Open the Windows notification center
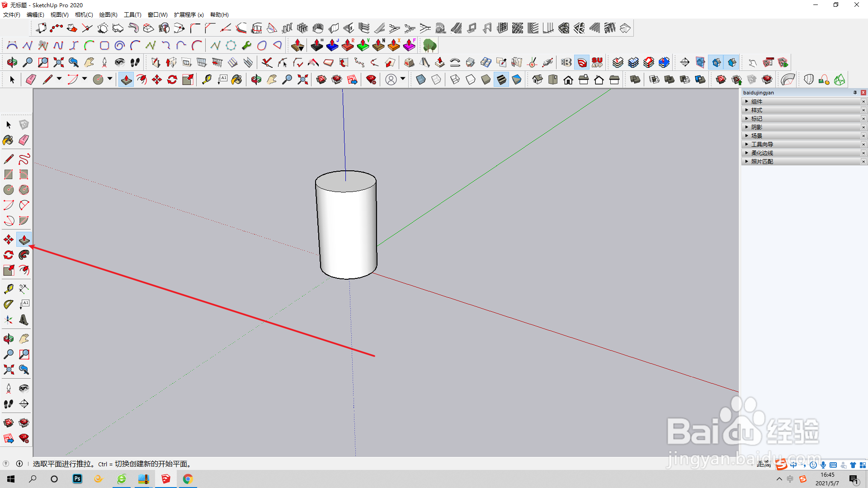The image size is (868, 488). [854, 479]
